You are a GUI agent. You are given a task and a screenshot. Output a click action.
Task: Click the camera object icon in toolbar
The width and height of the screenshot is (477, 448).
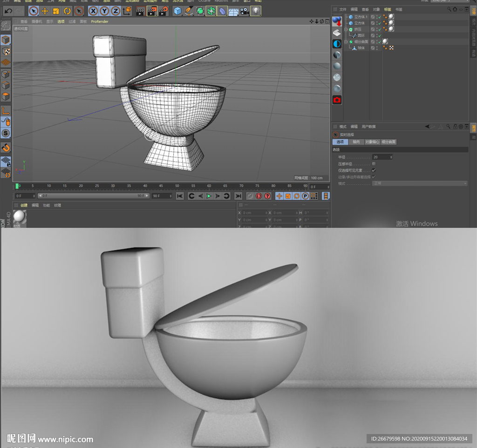[x=245, y=11]
